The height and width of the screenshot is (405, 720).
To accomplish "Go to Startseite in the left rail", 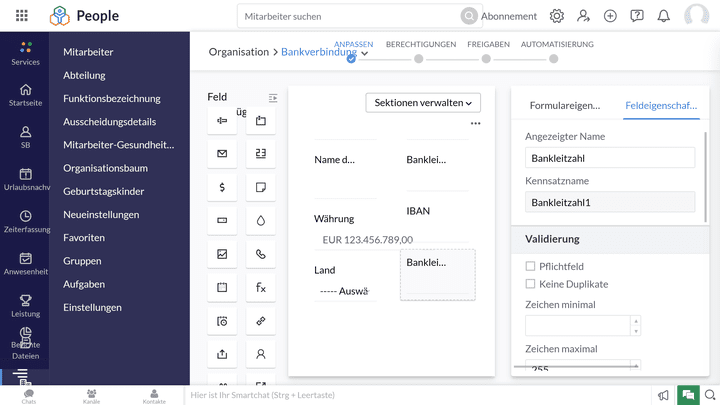I will (26, 95).
